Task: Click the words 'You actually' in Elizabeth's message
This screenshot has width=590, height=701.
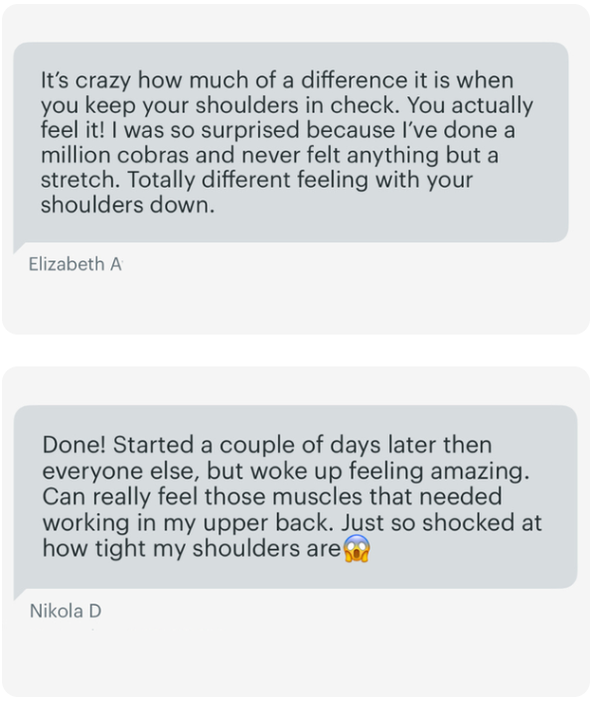Action: click(x=470, y=106)
